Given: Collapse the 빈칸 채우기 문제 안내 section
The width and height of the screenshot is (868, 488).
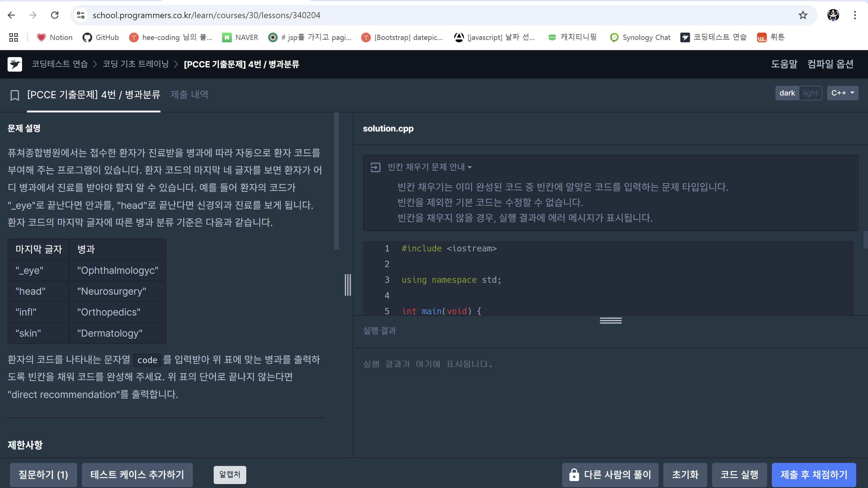Looking at the screenshot, I should (x=429, y=167).
